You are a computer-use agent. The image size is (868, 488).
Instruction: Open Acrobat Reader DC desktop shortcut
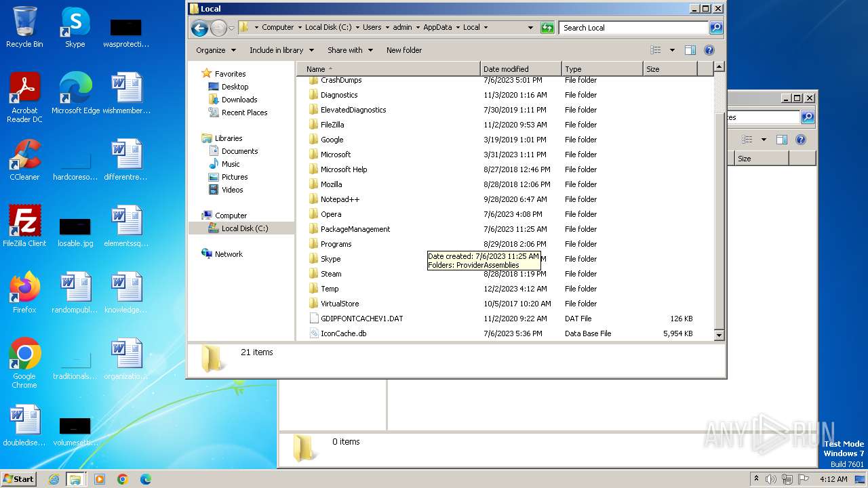coord(24,97)
